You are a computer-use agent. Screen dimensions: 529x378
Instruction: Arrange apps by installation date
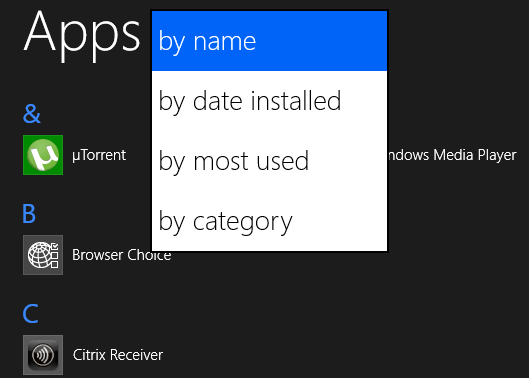pos(269,101)
